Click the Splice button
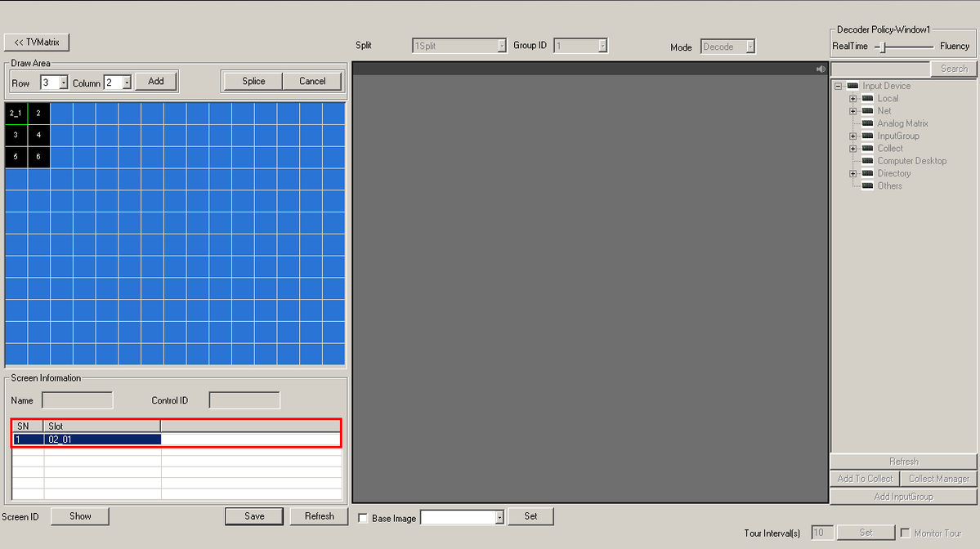This screenshot has width=980, height=549. coord(253,81)
